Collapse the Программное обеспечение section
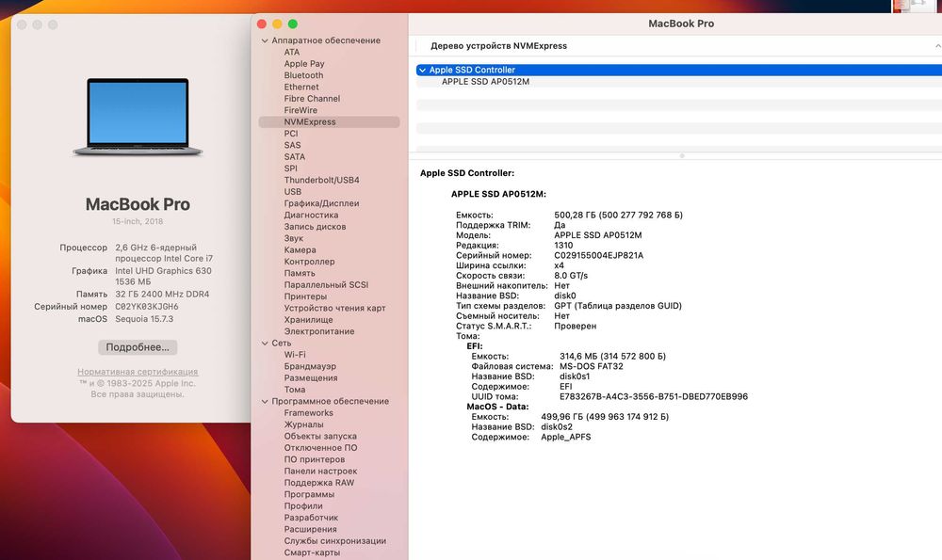 [265, 402]
